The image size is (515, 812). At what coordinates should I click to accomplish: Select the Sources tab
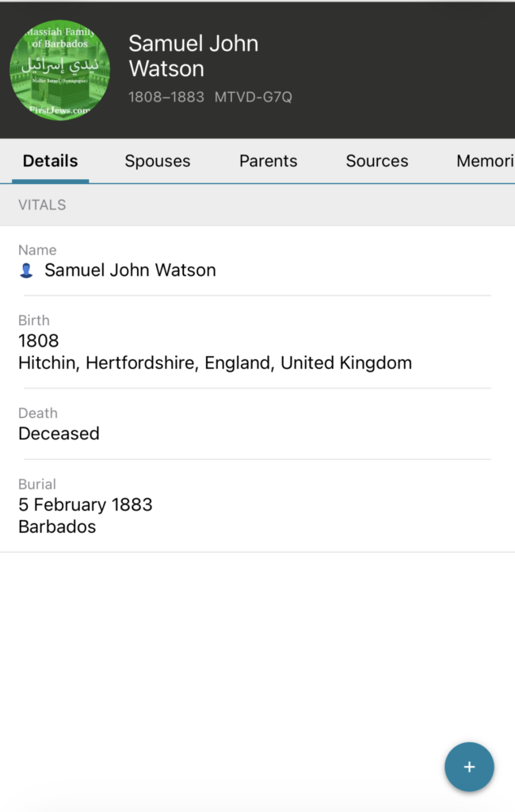(x=376, y=161)
